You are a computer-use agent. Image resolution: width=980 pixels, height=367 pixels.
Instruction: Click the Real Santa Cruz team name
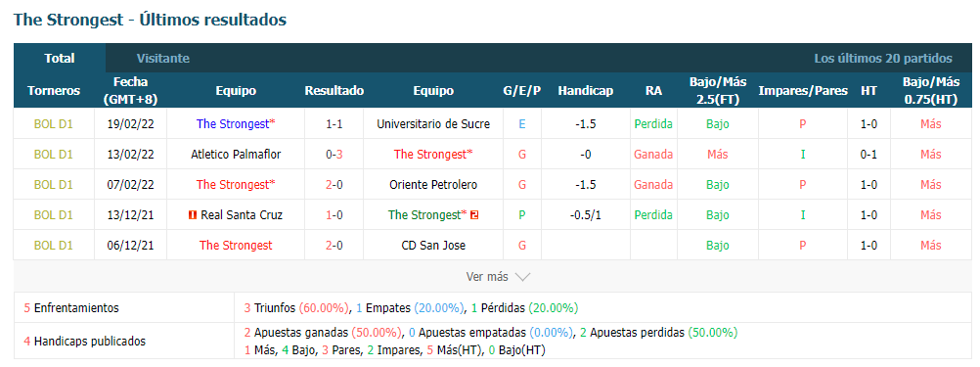click(242, 215)
